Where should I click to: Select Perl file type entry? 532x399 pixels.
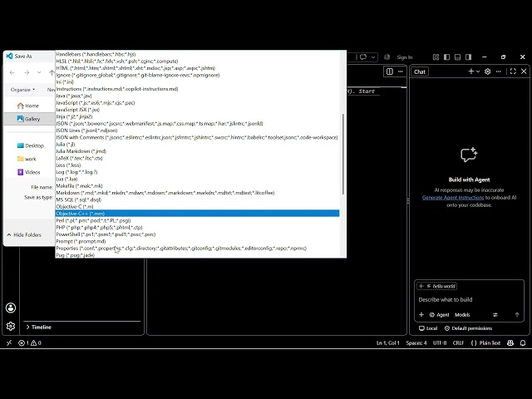198,220
